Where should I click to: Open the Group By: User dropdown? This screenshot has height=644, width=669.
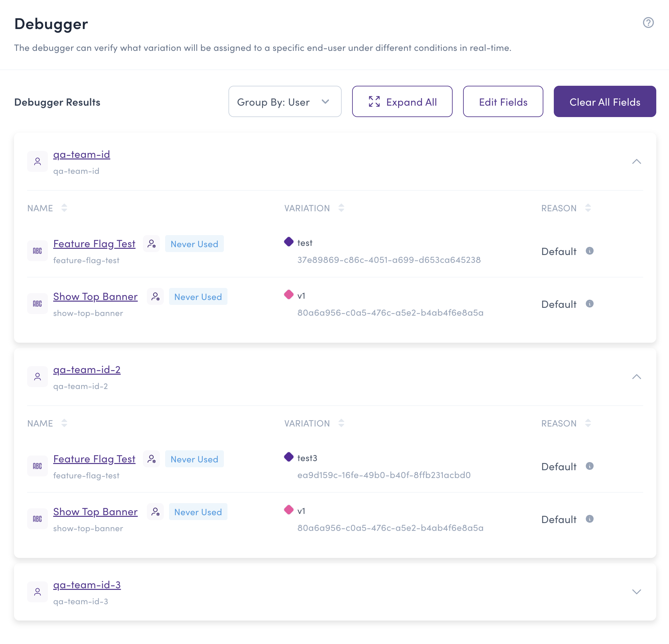point(285,101)
